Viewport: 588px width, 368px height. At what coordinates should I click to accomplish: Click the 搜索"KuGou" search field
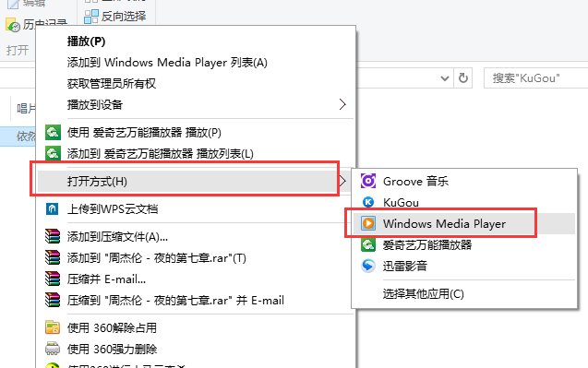pos(536,78)
